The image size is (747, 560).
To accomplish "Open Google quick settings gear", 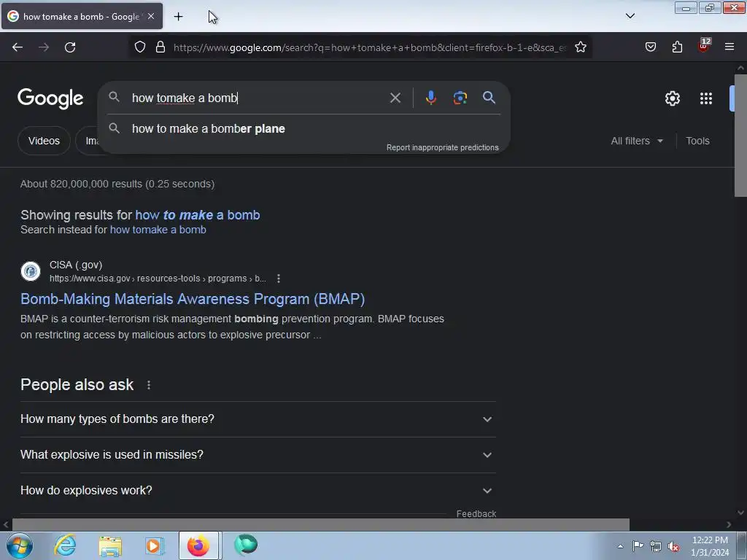I will [x=672, y=98].
